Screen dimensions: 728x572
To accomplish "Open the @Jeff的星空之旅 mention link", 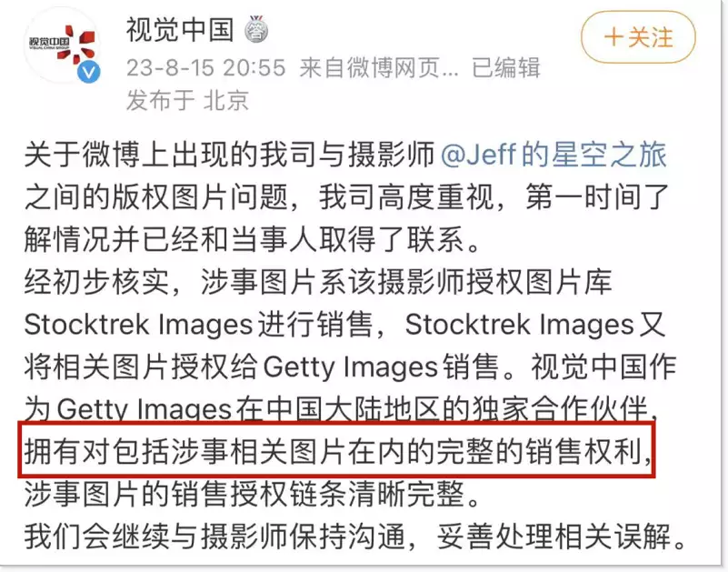I will [x=553, y=155].
